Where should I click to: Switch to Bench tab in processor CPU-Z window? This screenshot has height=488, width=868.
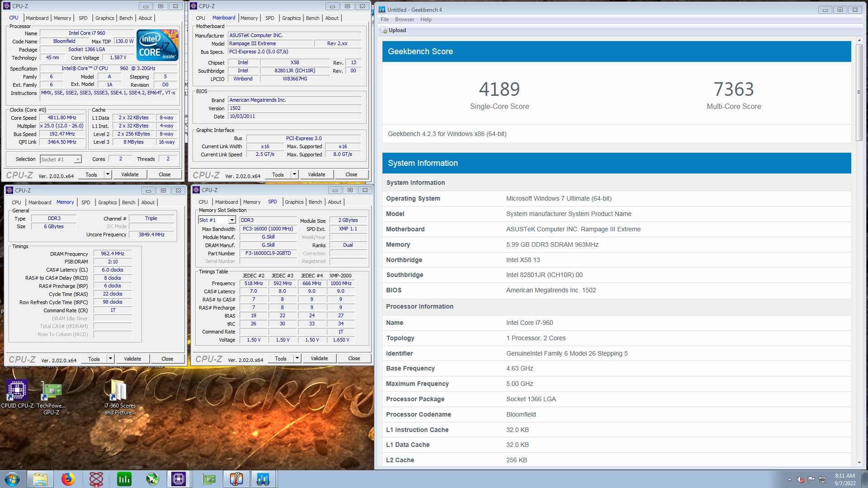click(x=126, y=18)
